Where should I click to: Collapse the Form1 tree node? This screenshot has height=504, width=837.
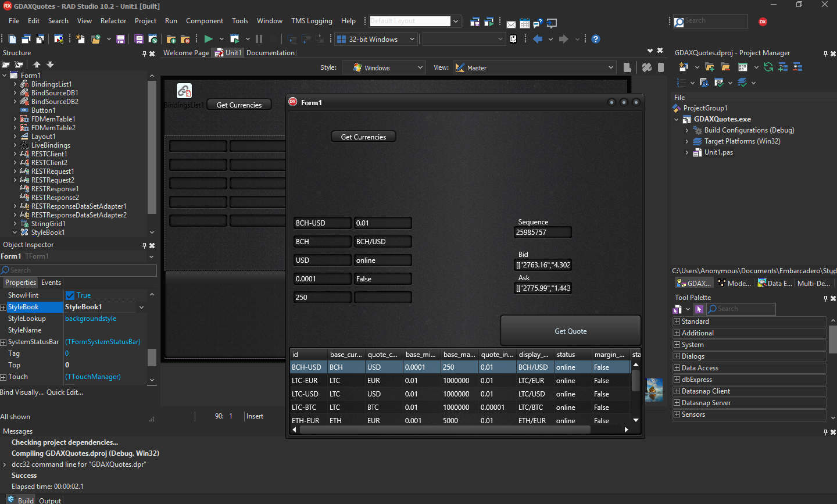(5, 76)
